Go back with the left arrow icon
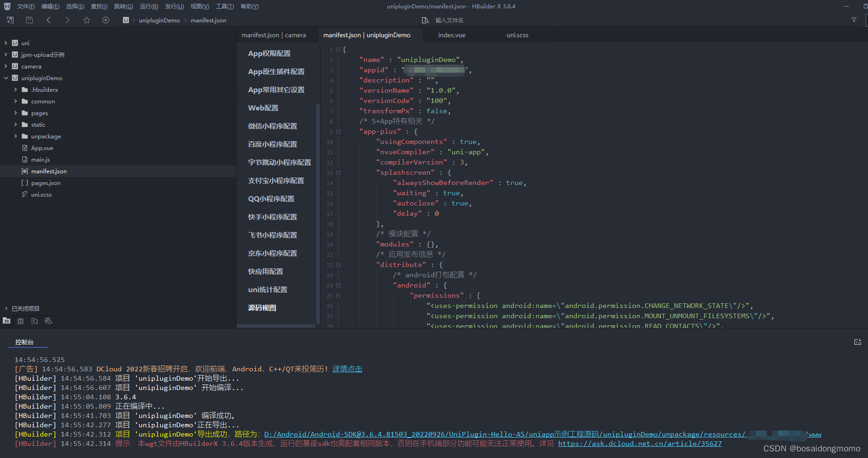Viewport: 868px width, 458px height. click(49, 20)
